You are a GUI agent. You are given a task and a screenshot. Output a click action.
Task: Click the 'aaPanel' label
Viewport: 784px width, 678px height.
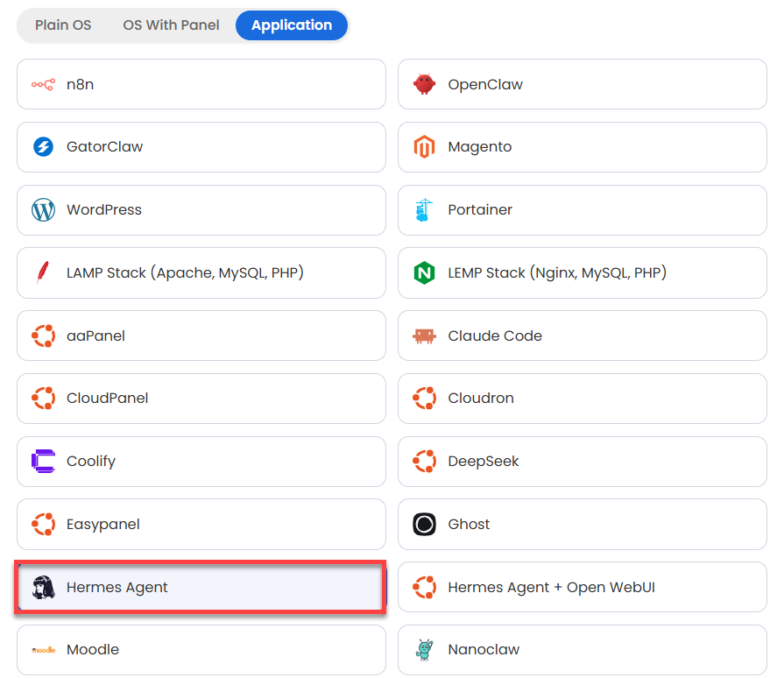[x=95, y=336]
